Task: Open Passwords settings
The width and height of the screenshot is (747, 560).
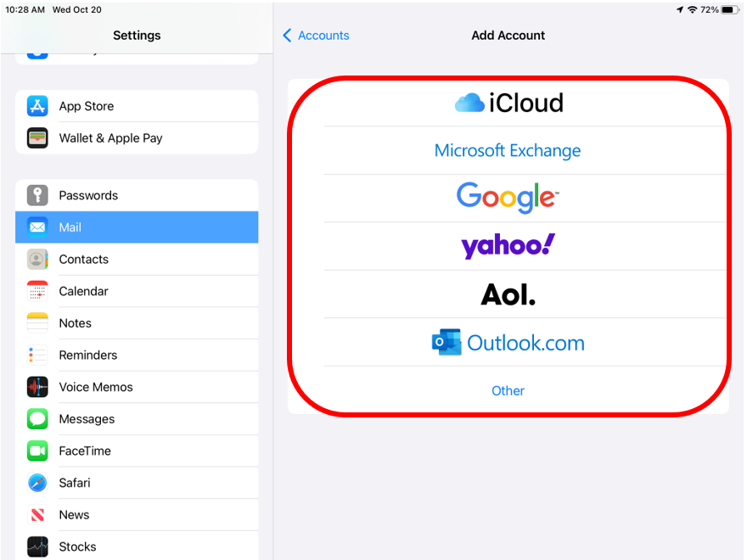Action: pos(137,195)
